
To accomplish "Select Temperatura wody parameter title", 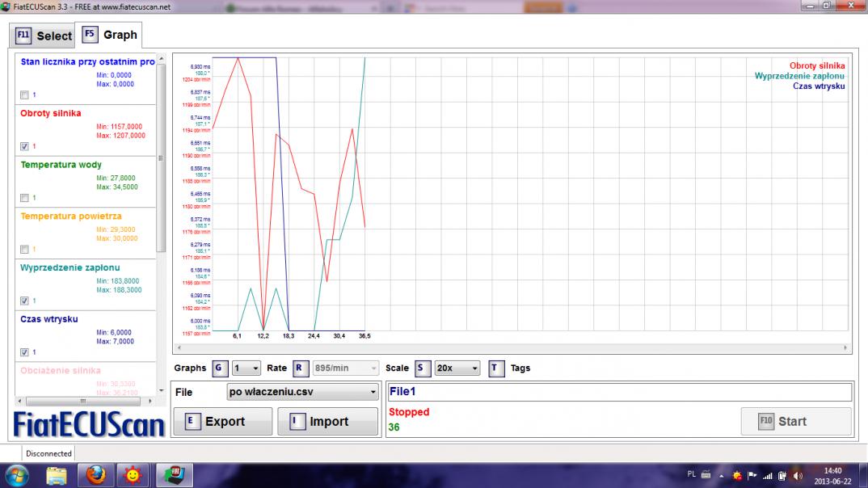I will click(x=61, y=165).
